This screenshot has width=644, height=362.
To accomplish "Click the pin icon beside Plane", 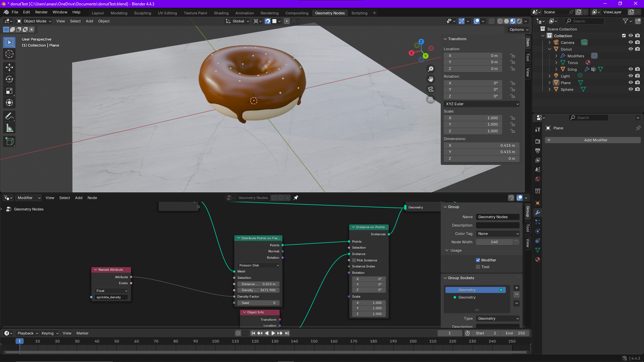I will click(x=638, y=128).
